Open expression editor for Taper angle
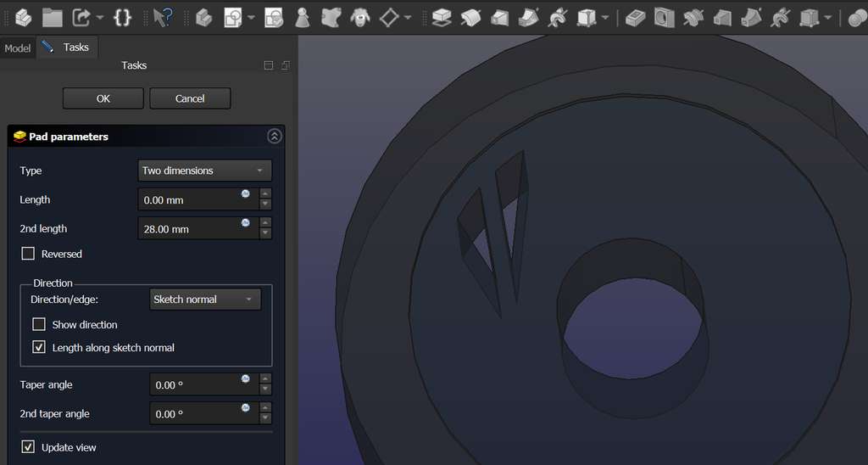Viewport: 868px width, 465px height. (246, 378)
